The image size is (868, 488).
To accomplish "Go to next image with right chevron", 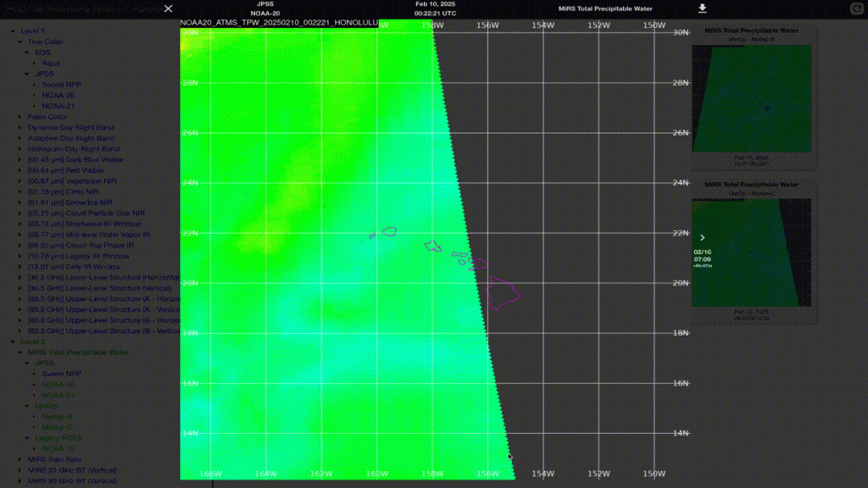I will 702,238.
